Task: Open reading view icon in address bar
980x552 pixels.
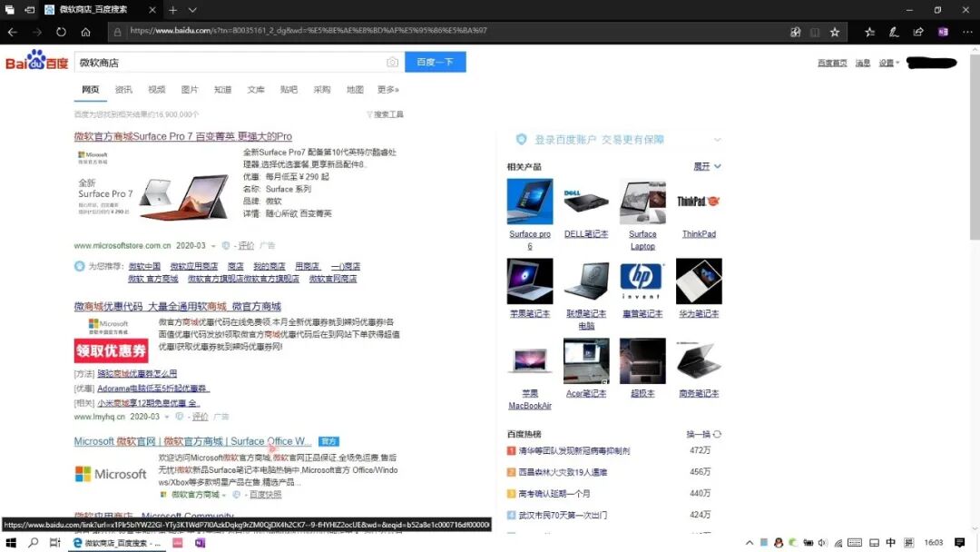Action: tap(814, 32)
